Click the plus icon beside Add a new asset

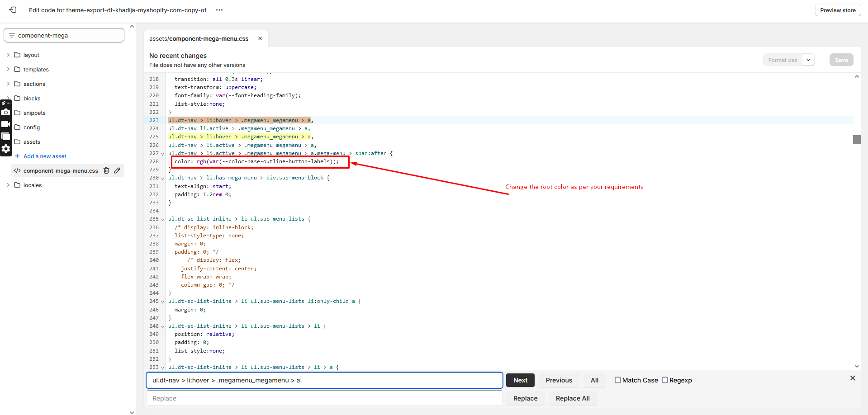pyautogui.click(x=17, y=156)
